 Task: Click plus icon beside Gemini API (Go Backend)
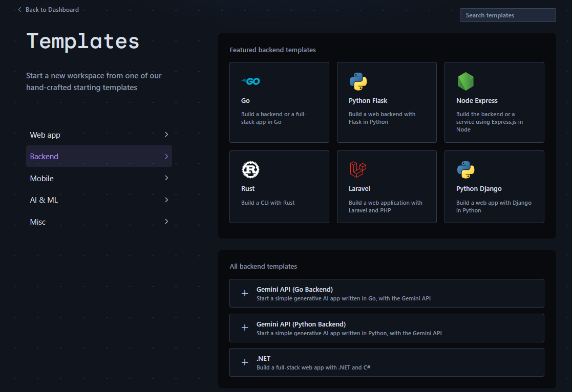coord(245,293)
